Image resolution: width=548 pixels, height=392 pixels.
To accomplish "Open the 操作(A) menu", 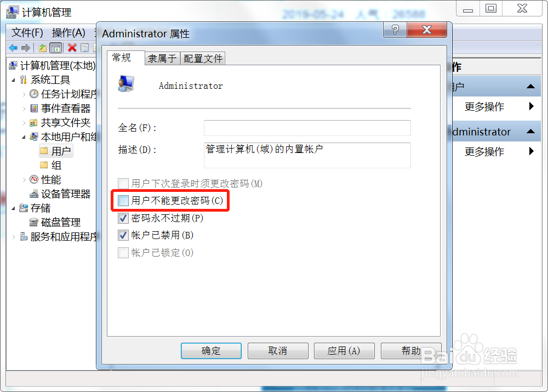I will tap(68, 33).
